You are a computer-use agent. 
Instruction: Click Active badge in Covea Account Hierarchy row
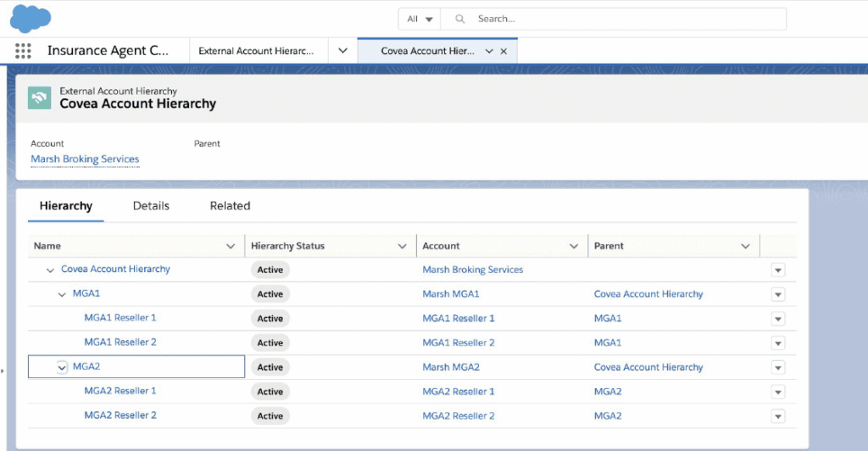pyautogui.click(x=270, y=270)
